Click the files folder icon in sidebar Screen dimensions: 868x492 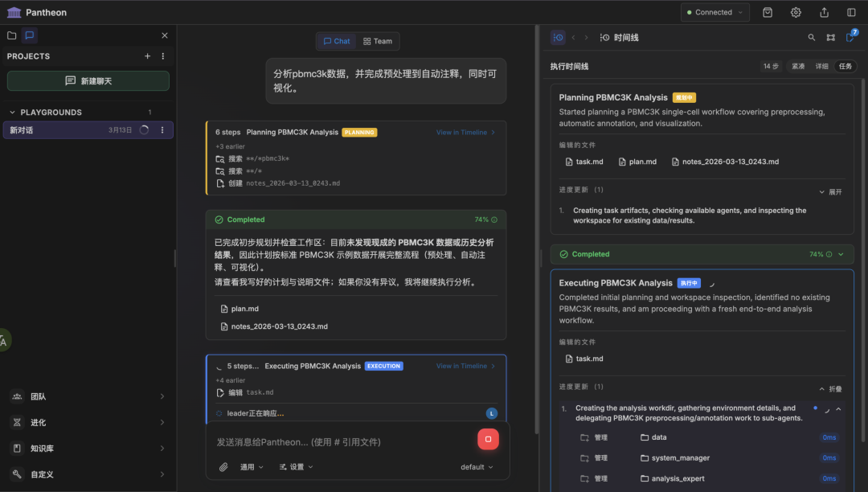[x=12, y=35]
